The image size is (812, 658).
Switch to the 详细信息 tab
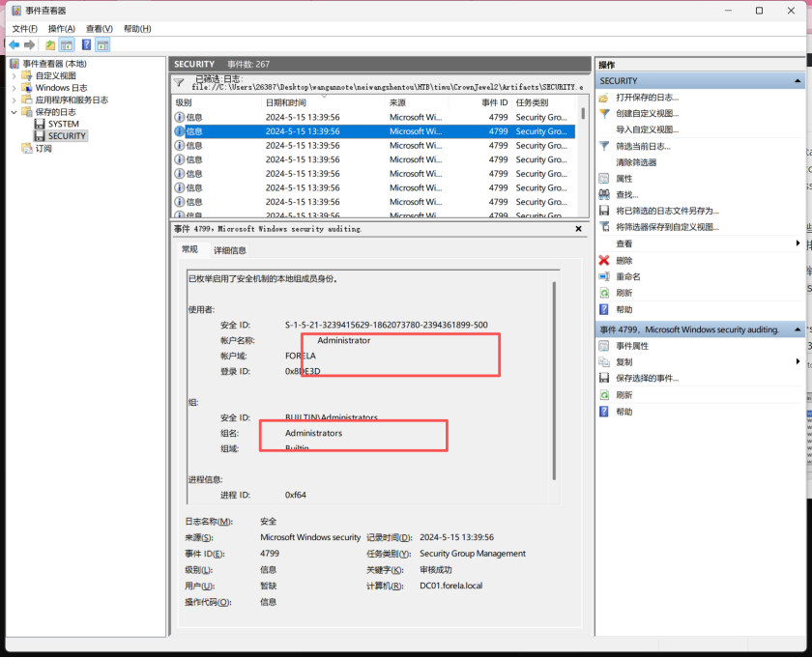pyautogui.click(x=230, y=250)
